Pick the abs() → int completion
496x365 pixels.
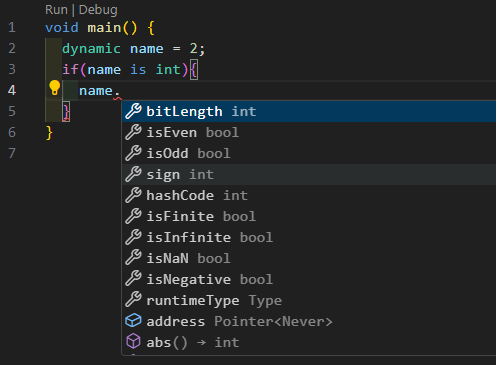point(309,342)
